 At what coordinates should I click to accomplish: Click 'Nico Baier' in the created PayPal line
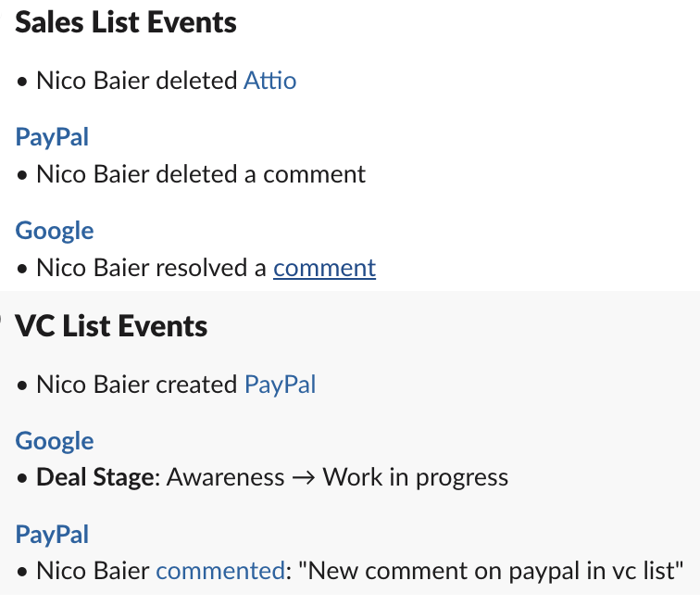pos(93,384)
